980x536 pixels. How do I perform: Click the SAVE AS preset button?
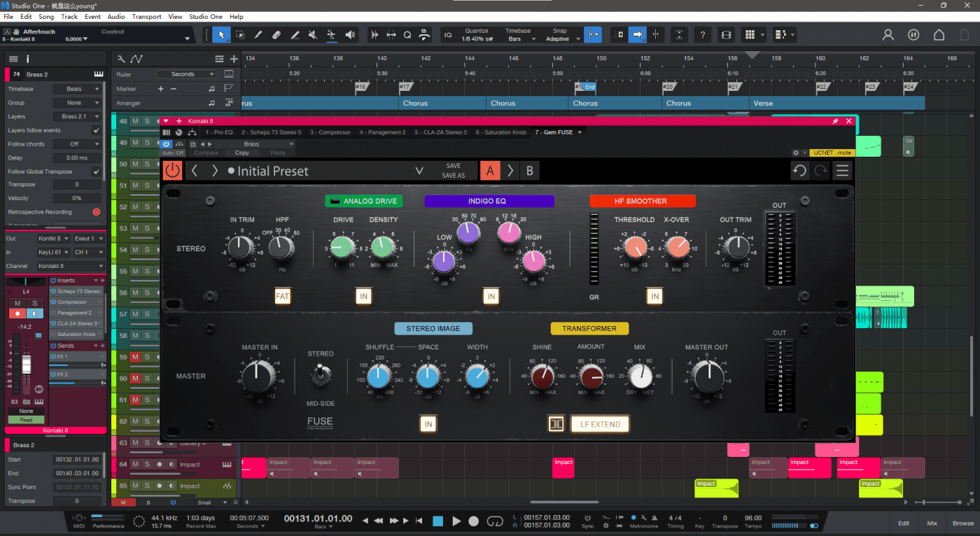pos(454,176)
